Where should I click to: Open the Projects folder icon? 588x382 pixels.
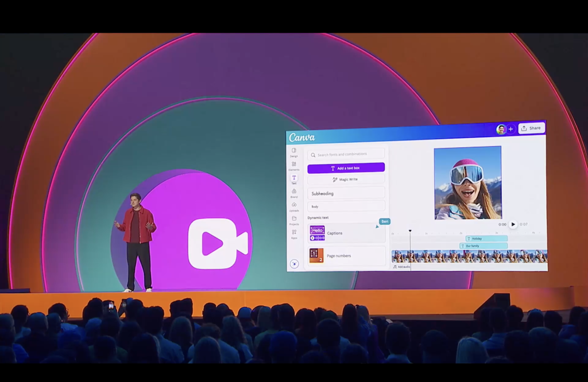click(x=294, y=219)
